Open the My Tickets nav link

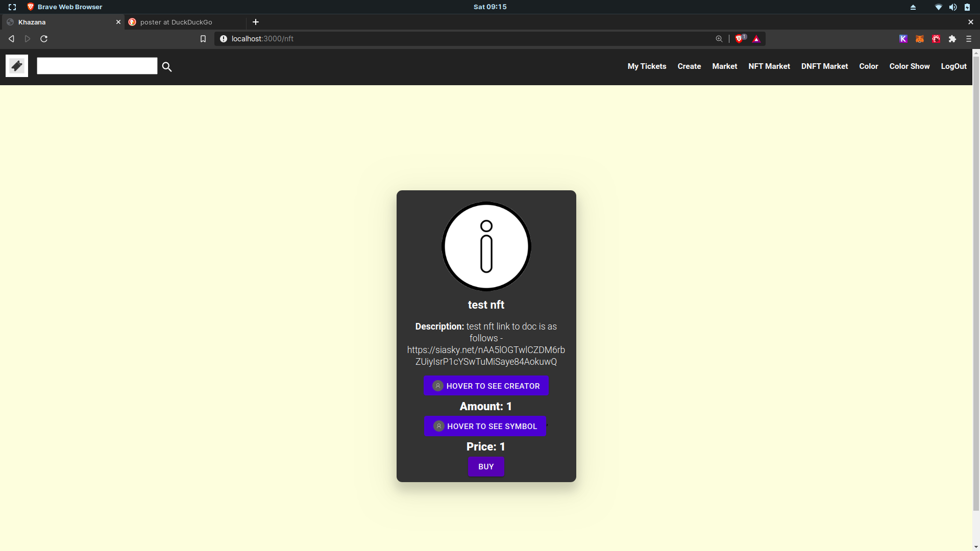click(647, 66)
